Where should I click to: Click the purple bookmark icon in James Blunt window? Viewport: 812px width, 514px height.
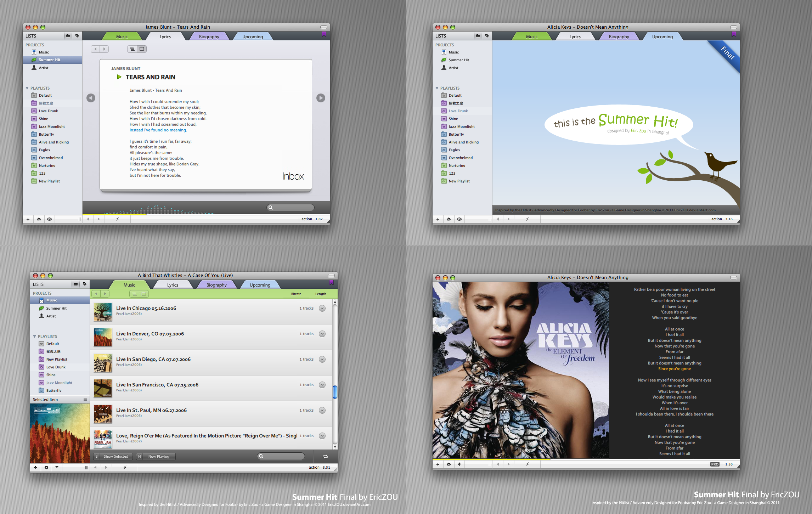click(324, 34)
